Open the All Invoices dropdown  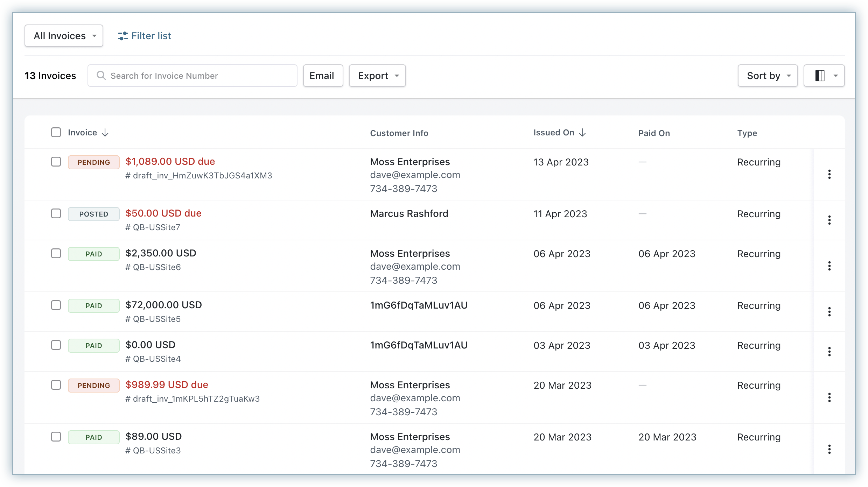click(x=64, y=35)
